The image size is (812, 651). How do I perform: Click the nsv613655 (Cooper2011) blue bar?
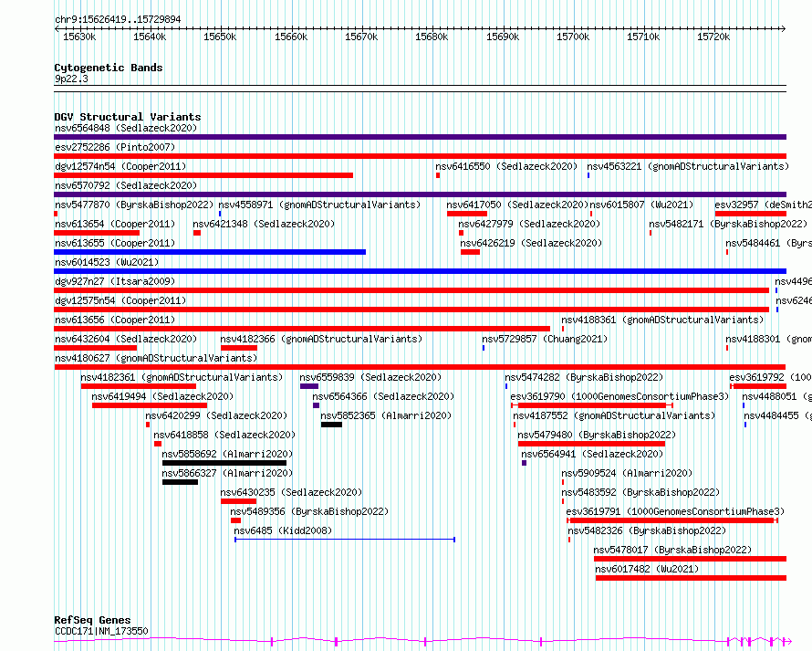click(210, 252)
